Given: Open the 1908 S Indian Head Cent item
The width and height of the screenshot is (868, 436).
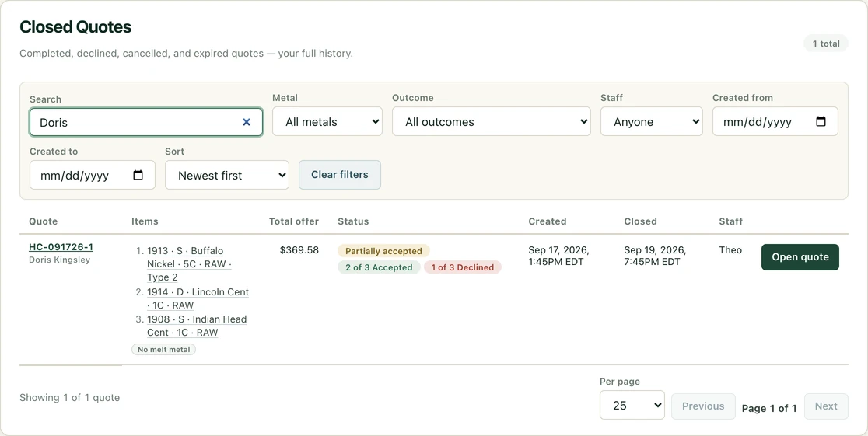Looking at the screenshot, I should [x=197, y=326].
